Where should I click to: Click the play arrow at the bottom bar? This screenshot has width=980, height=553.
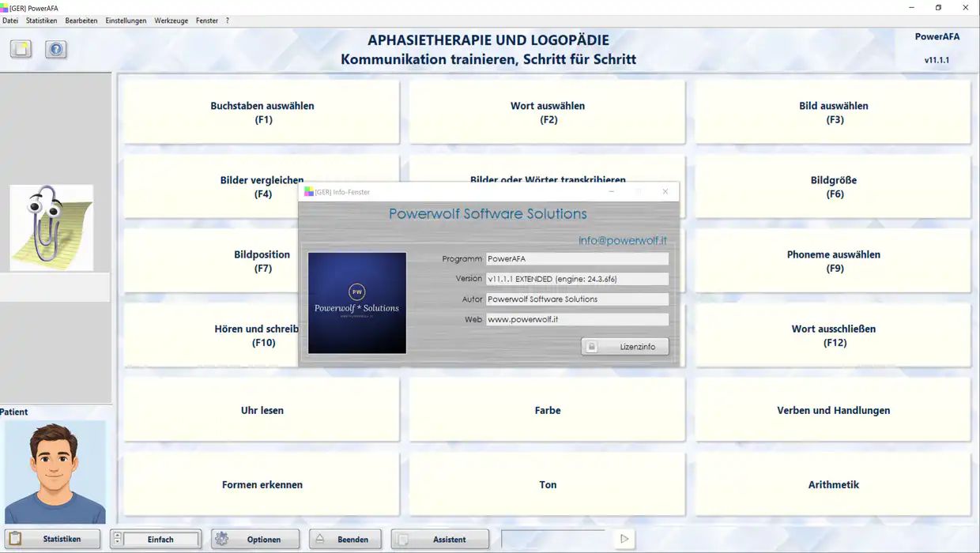[x=624, y=539]
